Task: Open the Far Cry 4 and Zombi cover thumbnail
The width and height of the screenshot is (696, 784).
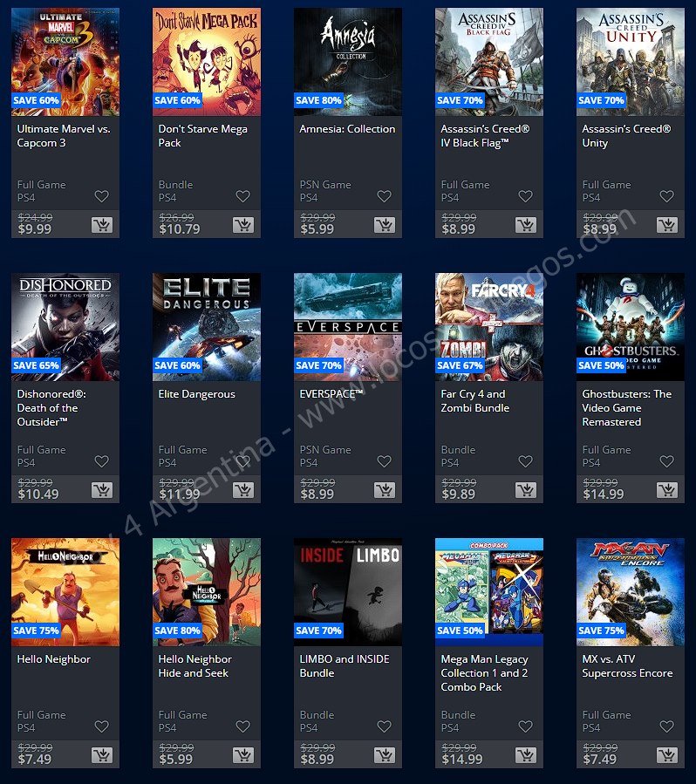Action: coord(489,327)
